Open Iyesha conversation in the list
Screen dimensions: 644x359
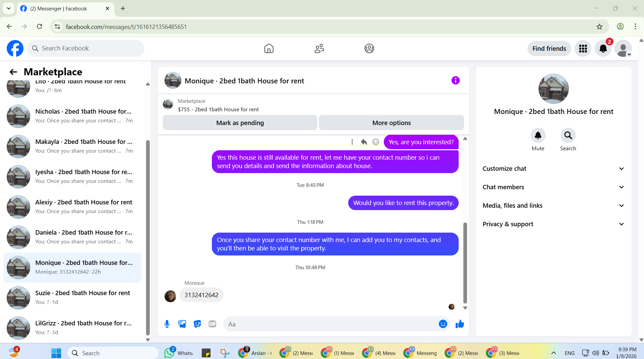(x=72, y=176)
